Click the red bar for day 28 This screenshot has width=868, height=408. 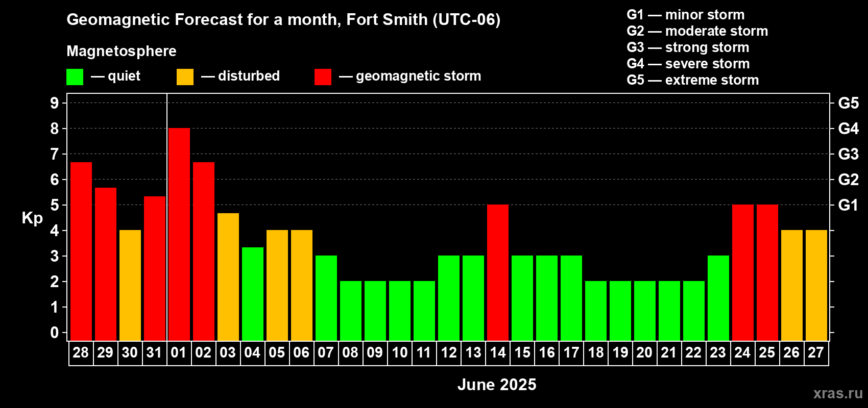tap(81, 251)
